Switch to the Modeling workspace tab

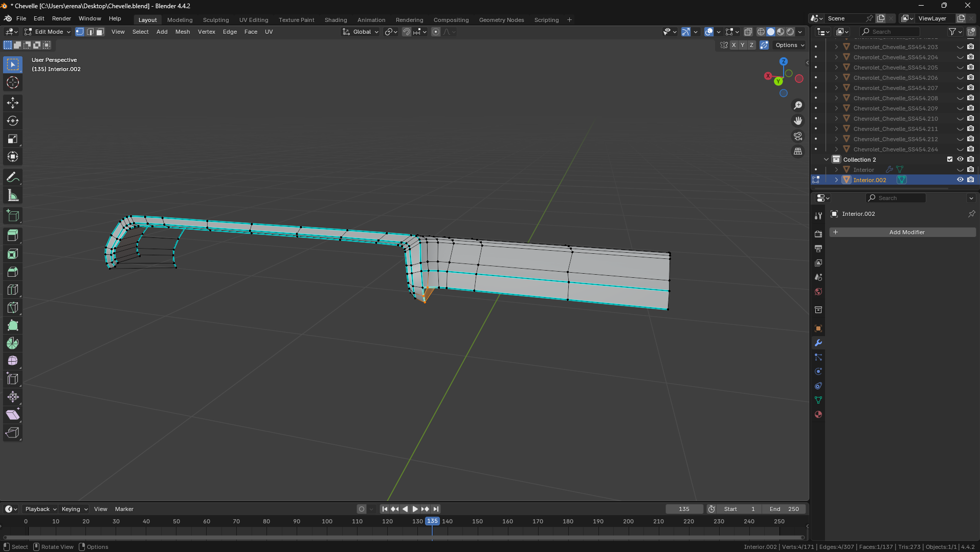180,20
